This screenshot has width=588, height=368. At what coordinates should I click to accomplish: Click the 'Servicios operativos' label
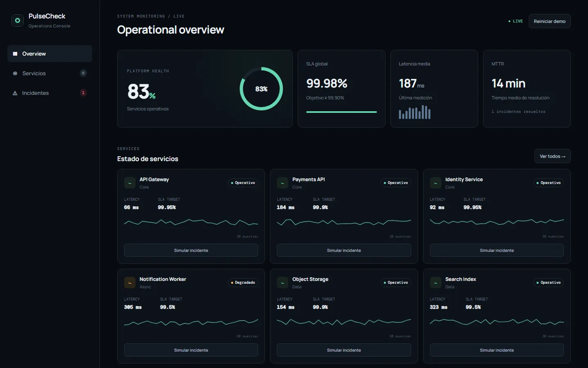[148, 109]
